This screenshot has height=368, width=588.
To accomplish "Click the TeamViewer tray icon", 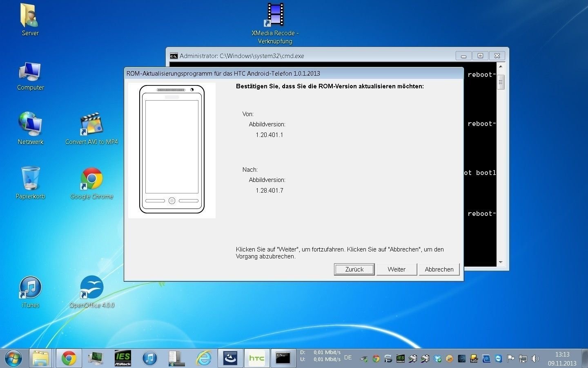I will tap(499, 359).
